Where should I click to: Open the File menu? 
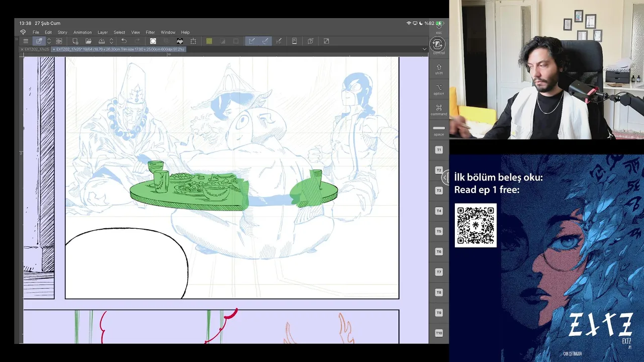point(36,32)
